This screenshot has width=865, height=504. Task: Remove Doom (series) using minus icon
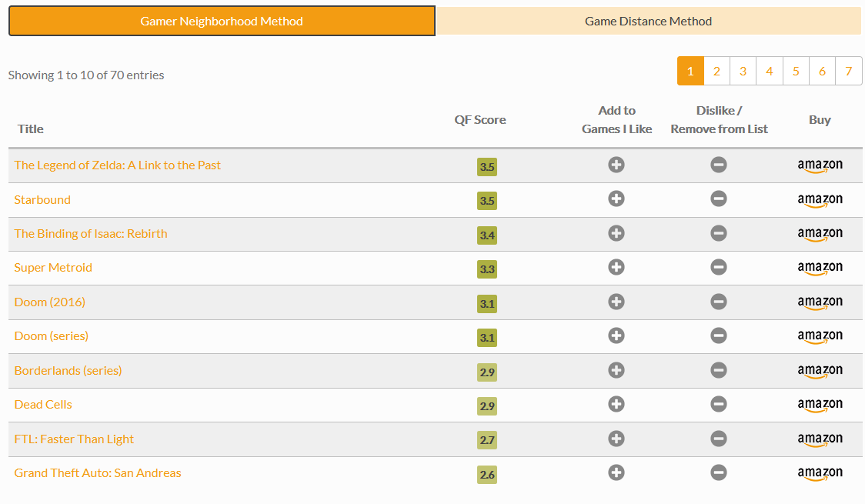718,335
